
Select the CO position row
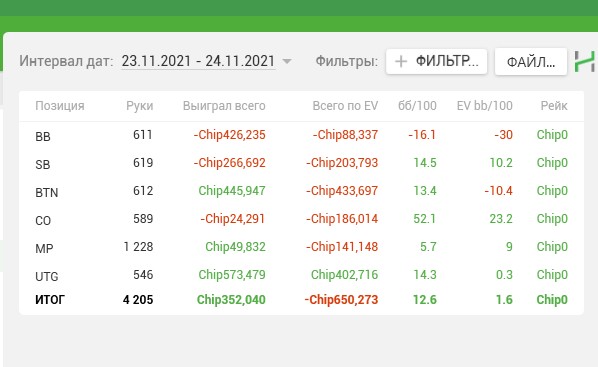tap(301, 219)
